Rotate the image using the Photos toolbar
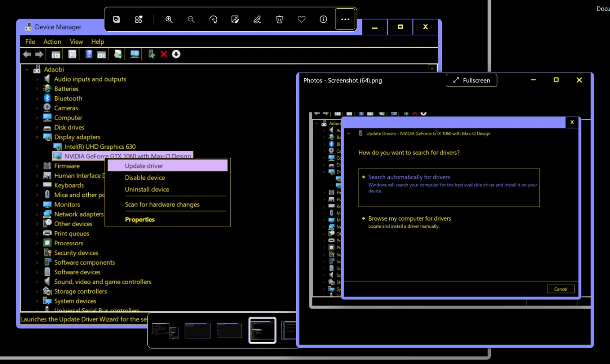Screen dimensions: 610x364 coord(213,19)
